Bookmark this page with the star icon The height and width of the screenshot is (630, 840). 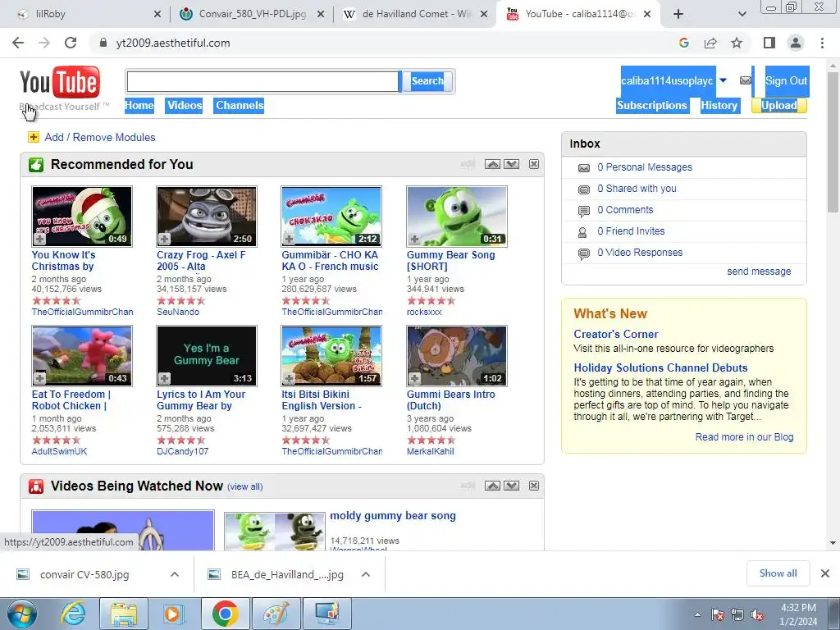click(737, 43)
